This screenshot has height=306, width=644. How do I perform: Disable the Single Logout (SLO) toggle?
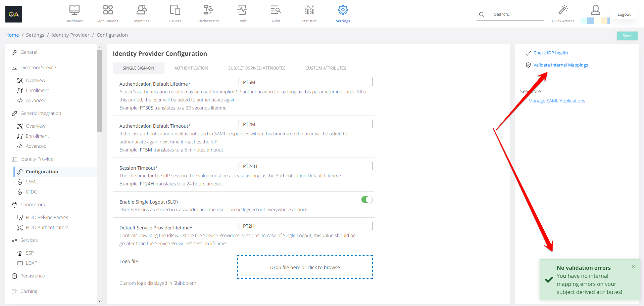coord(367,200)
